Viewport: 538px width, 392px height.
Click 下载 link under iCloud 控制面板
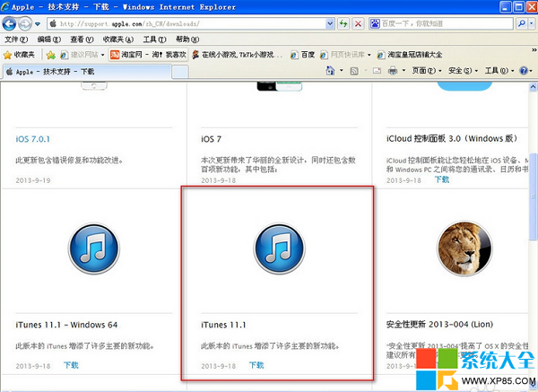tap(441, 179)
